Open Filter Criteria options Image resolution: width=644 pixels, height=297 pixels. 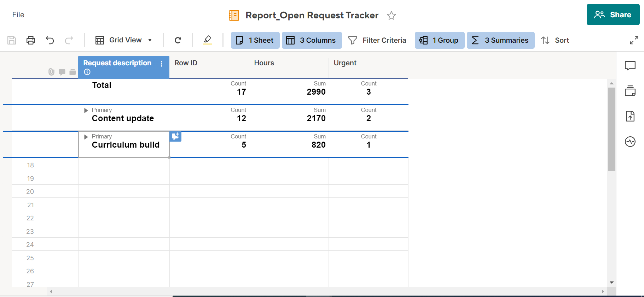click(377, 40)
